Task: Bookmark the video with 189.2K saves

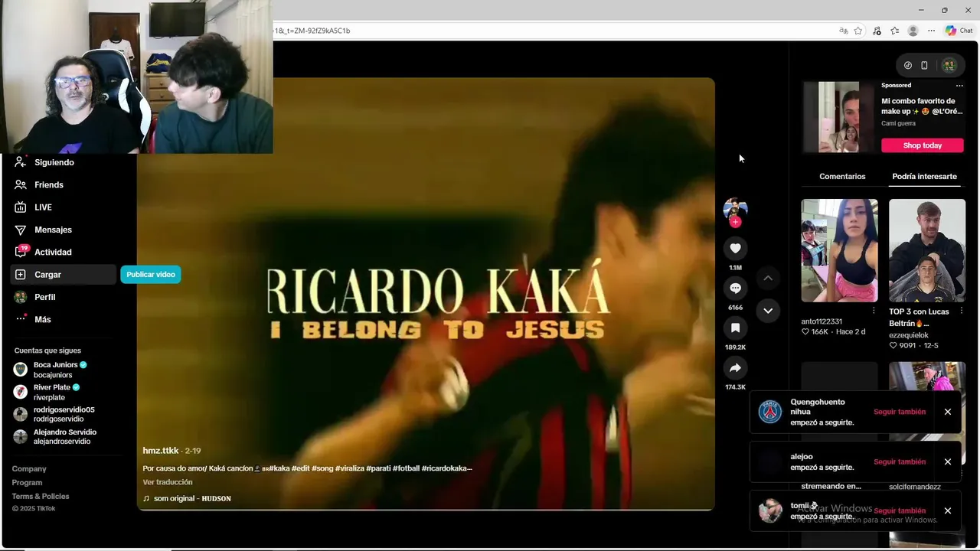Action: click(x=735, y=328)
